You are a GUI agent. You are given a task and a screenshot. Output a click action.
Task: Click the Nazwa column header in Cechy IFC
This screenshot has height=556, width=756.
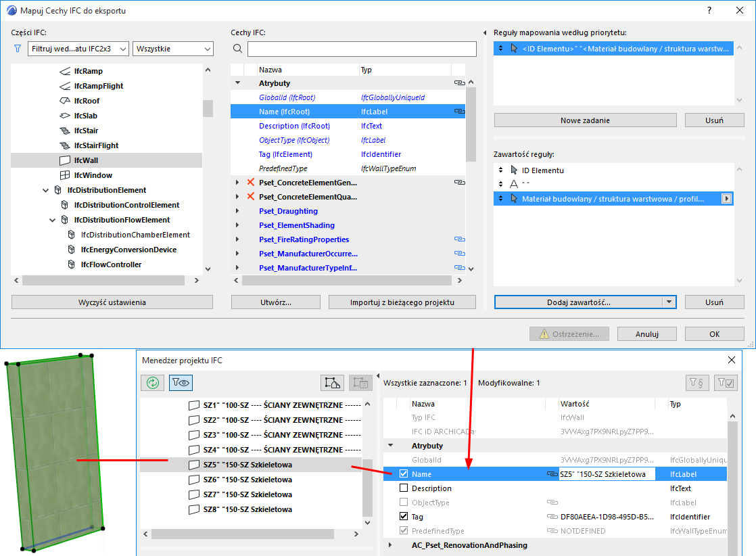pos(308,70)
